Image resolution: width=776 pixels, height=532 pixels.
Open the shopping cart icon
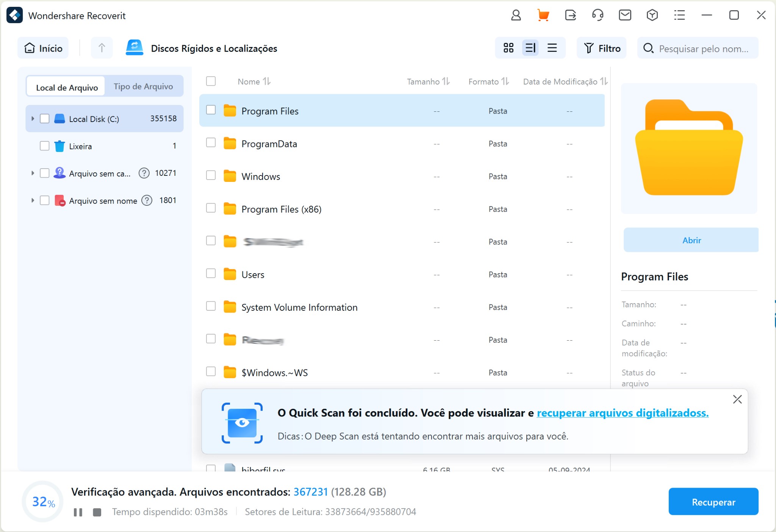(543, 15)
